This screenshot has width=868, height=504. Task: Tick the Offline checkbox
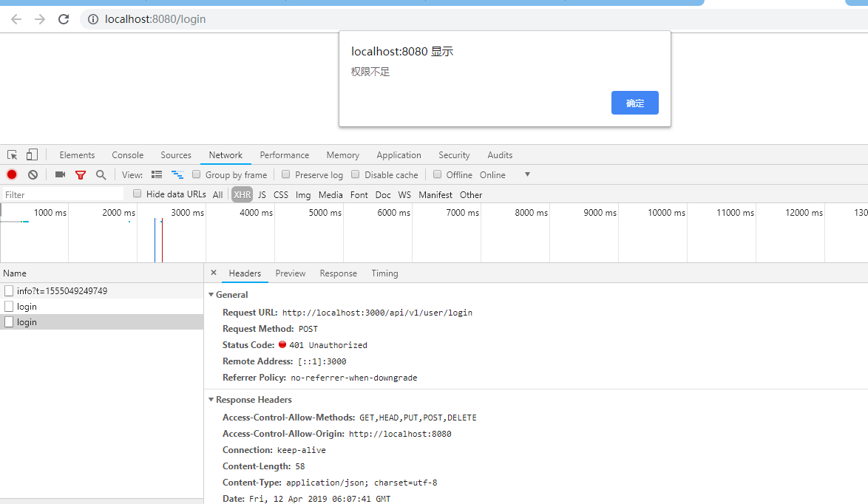click(x=437, y=174)
